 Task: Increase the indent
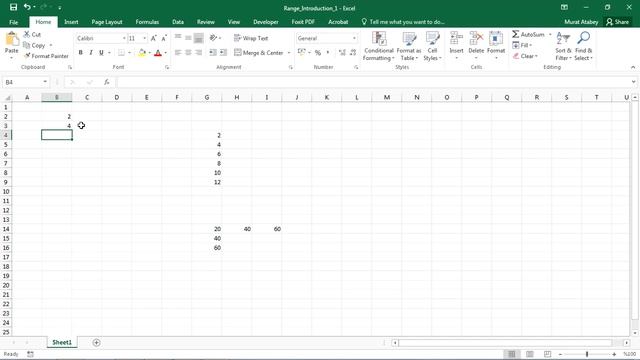(223, 53)
